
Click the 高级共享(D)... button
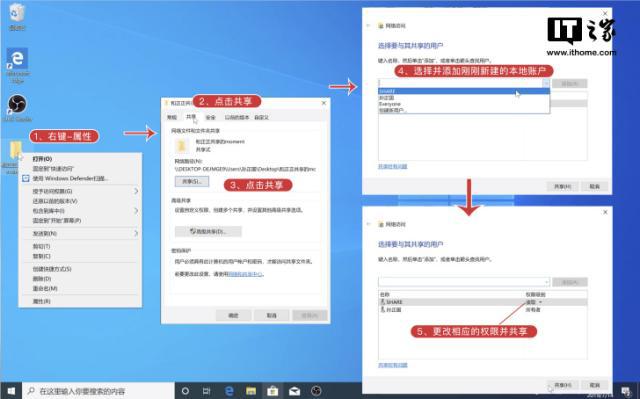click(x=208, y=231)
